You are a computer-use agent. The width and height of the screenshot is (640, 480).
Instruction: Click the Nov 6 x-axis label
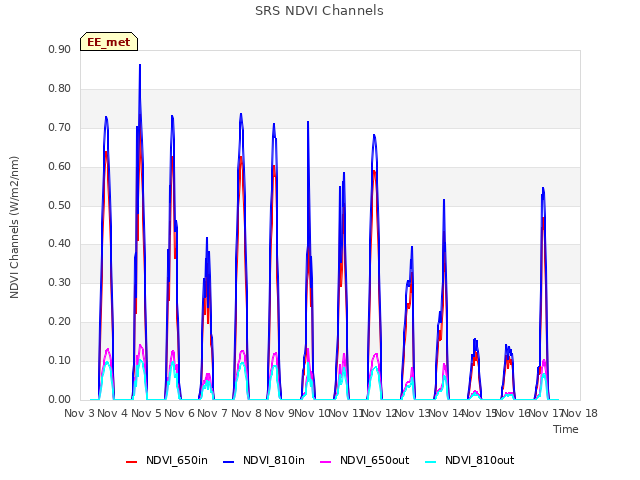[x=179, y=413]
